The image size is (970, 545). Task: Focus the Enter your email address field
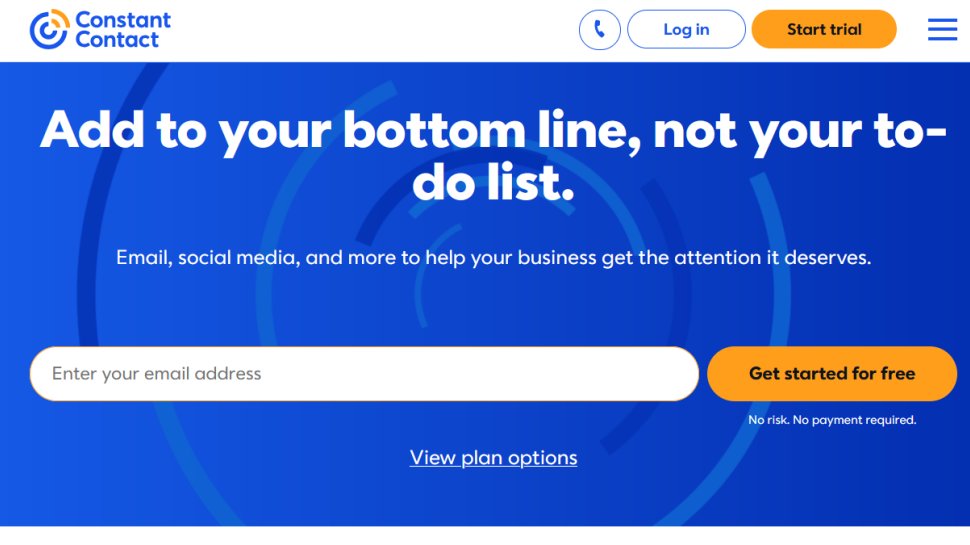tap(363, 373)
